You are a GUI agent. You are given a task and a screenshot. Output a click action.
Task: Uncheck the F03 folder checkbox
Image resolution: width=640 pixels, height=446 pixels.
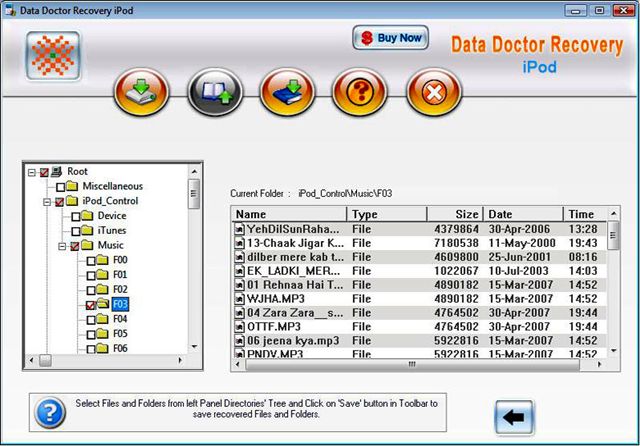pos(91,305)
